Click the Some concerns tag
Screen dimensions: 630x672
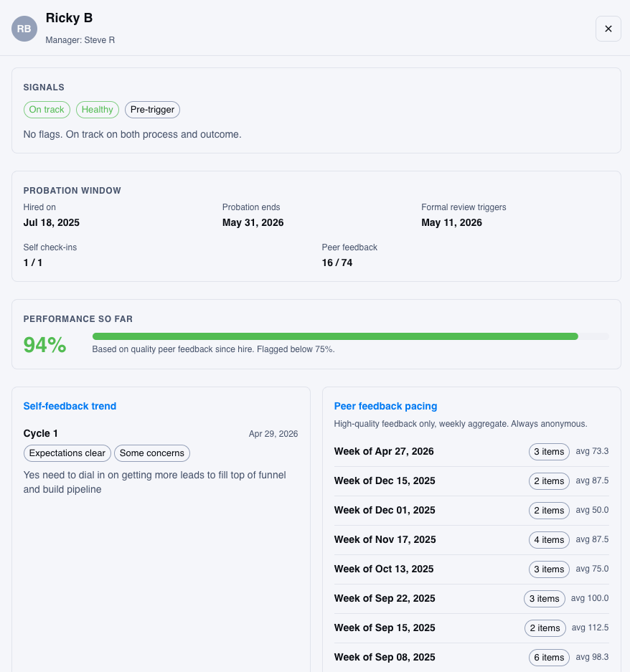[152, 453]
